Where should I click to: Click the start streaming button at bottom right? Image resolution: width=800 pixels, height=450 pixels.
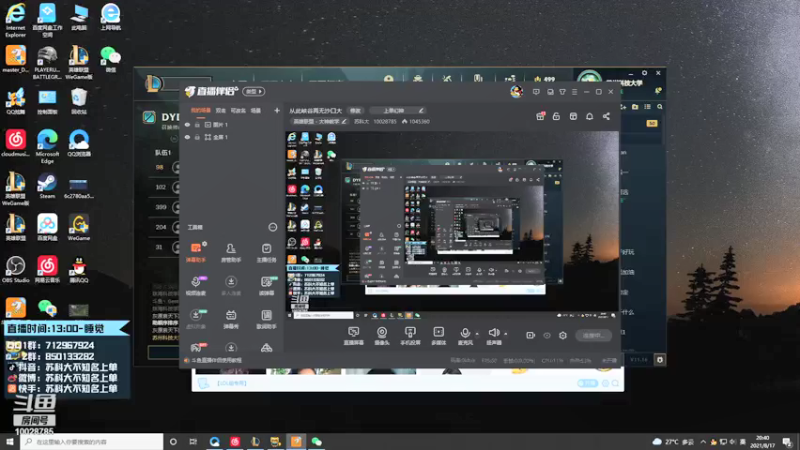click(593, 335)
